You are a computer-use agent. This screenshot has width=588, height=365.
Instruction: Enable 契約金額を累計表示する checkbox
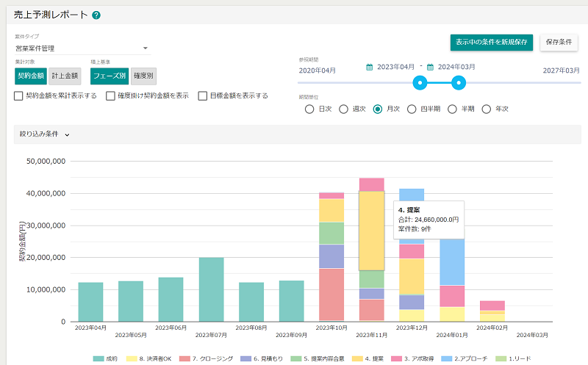click(x=19, y=95)
